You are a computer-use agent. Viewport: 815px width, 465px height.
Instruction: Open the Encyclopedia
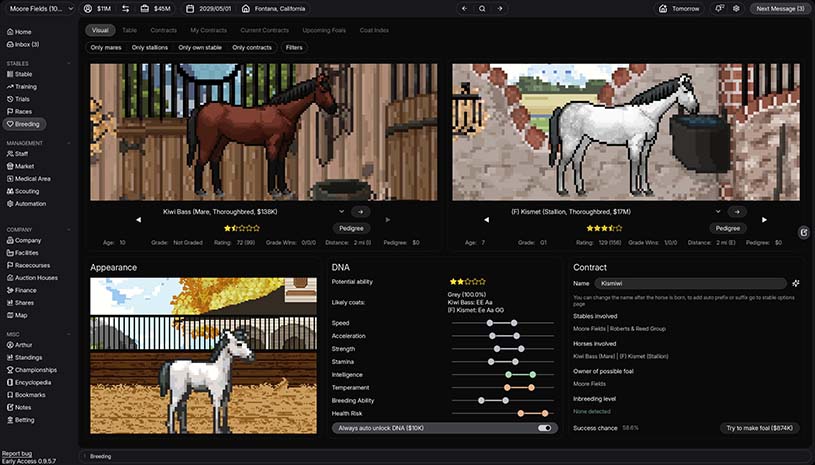tap(29, 382)
